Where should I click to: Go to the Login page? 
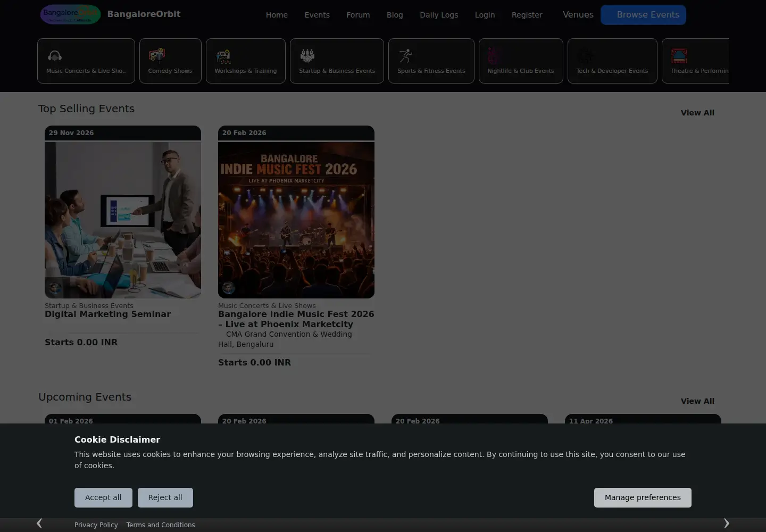(485, 15)
